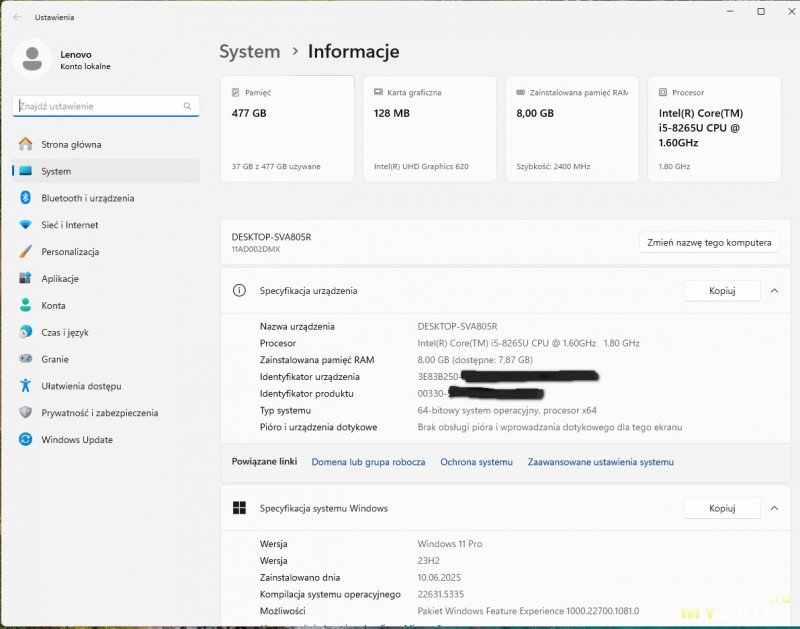Open Sieć i Internet settings
This screenshot has width=800, height=629.
[x=106, y=225]
